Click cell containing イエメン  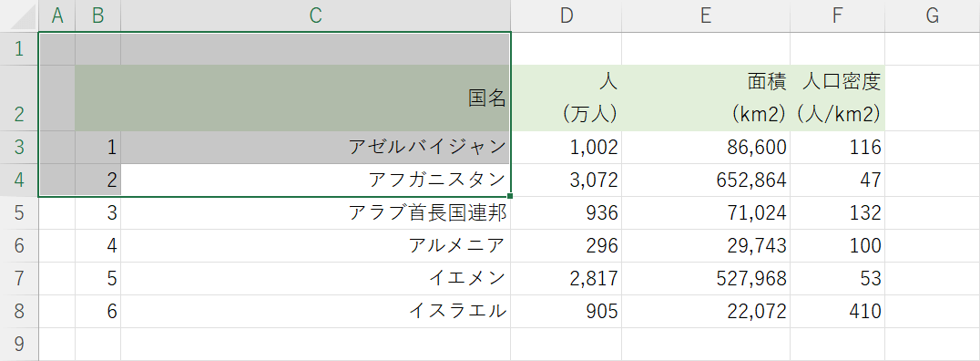(x=316, y=278)
